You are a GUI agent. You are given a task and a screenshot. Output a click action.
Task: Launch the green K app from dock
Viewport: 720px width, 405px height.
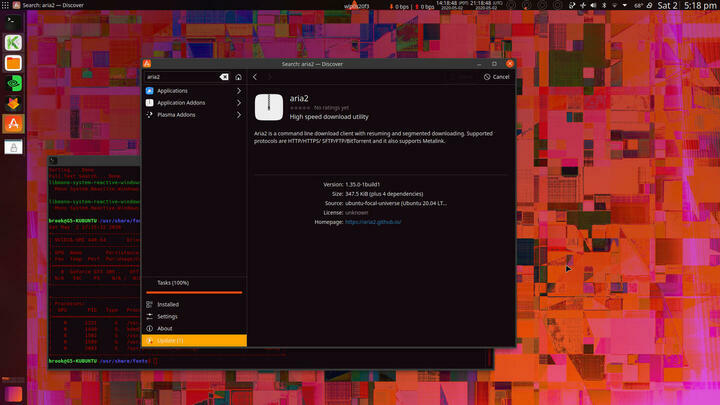coord(13,43)
